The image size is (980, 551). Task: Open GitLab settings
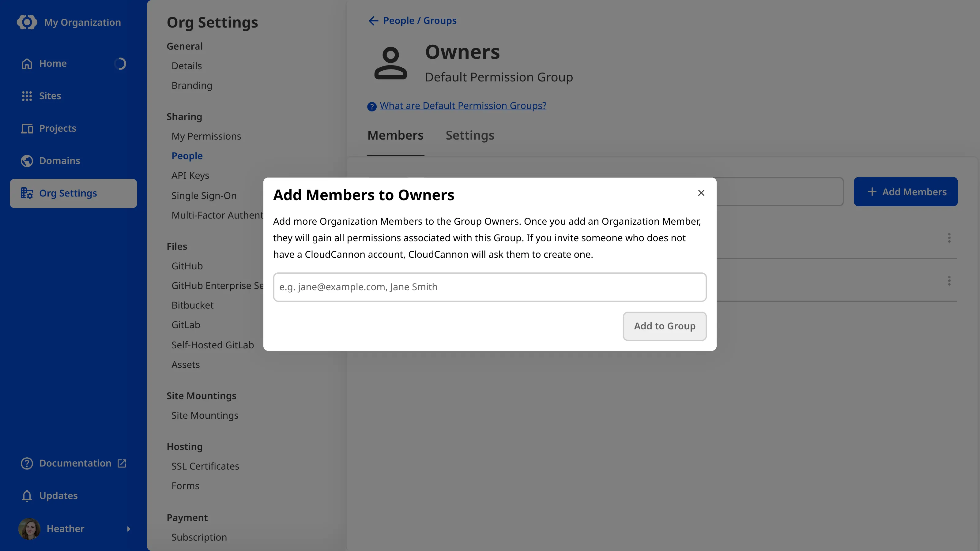click(186, 325)
